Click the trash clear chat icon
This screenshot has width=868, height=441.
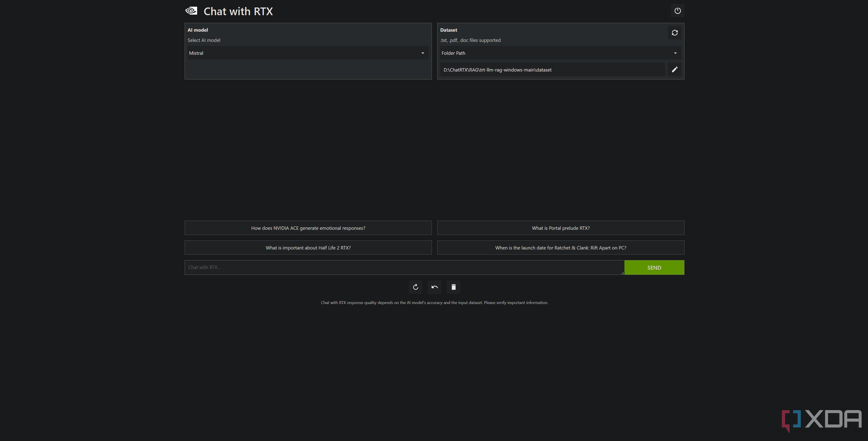click(454, 287)
